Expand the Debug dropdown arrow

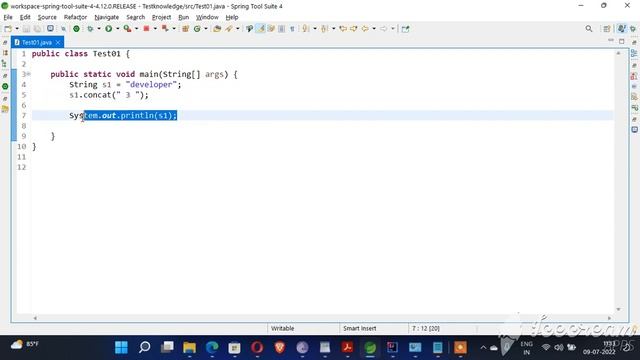(99, 29)
